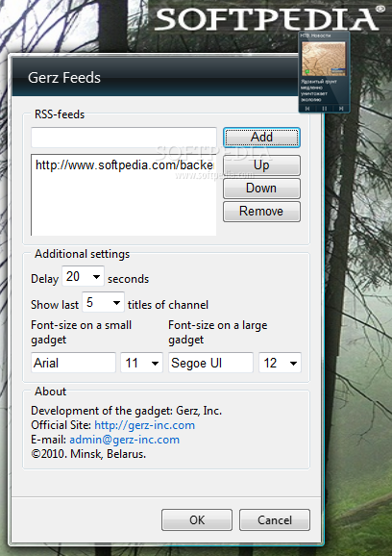Open the Show last titles dropdown
The height and width of the screenshot is (556, 392).
[103, 302]
